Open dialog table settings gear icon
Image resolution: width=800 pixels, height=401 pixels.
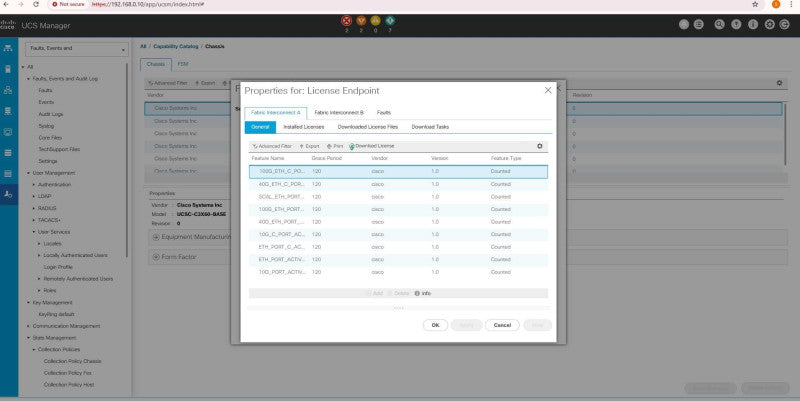(540, 146)
